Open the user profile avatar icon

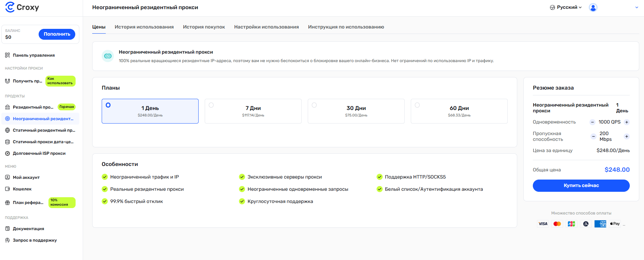pos(593,7)
